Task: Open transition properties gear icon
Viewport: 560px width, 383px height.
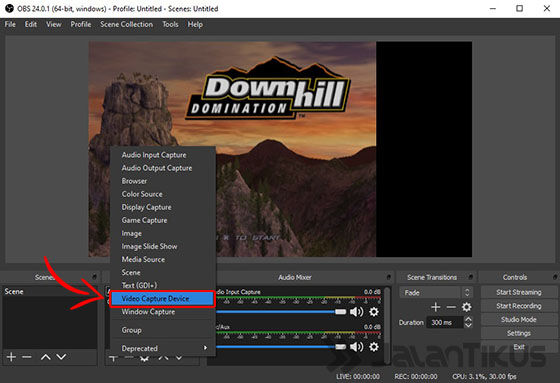Action: click(x=466, y=307)
